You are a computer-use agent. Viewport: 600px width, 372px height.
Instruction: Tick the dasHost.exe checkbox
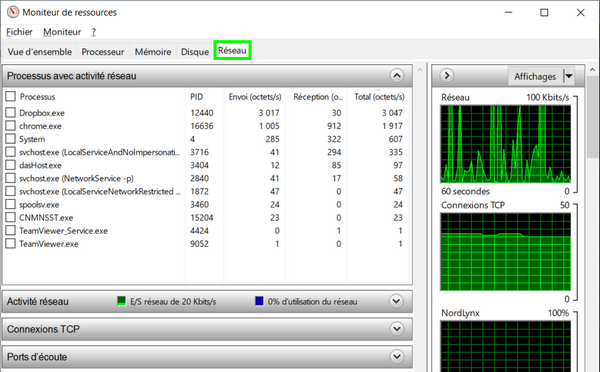10,165
